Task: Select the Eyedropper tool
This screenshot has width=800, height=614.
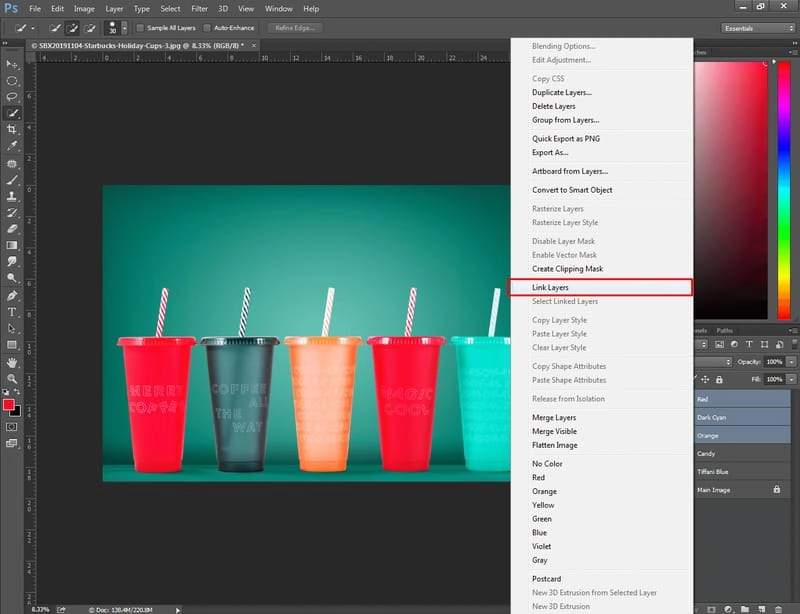Action: [11, 146]
